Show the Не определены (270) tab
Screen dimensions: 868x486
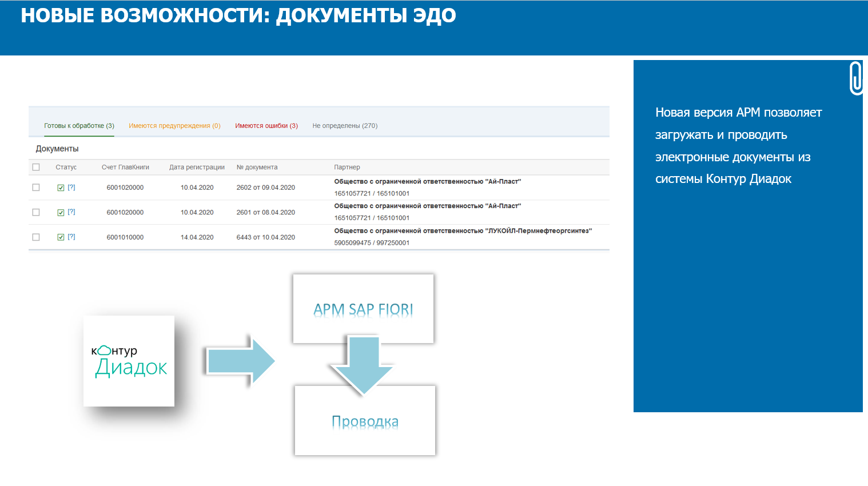pyautogui.click(x=345, y=126)
